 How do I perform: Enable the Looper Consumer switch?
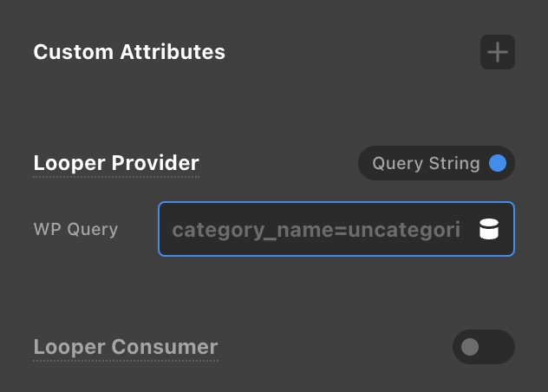click(483, 348)
